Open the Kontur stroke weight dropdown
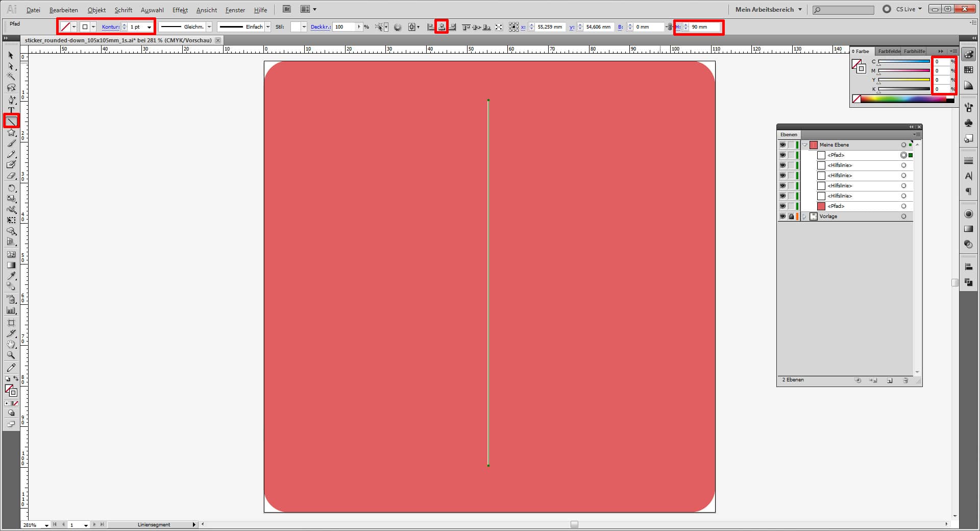Image resolution: width=980 pixels, height=531 pixels. pos(149,27)
